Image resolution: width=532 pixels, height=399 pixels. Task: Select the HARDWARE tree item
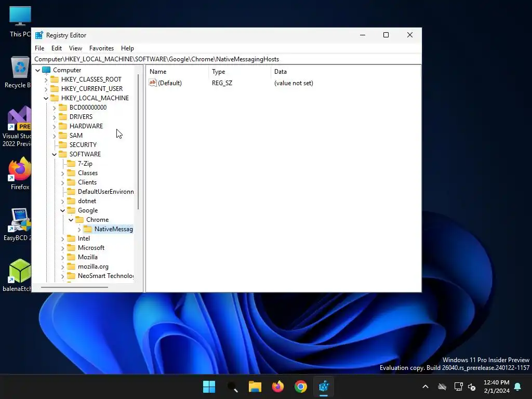point(86,126)
